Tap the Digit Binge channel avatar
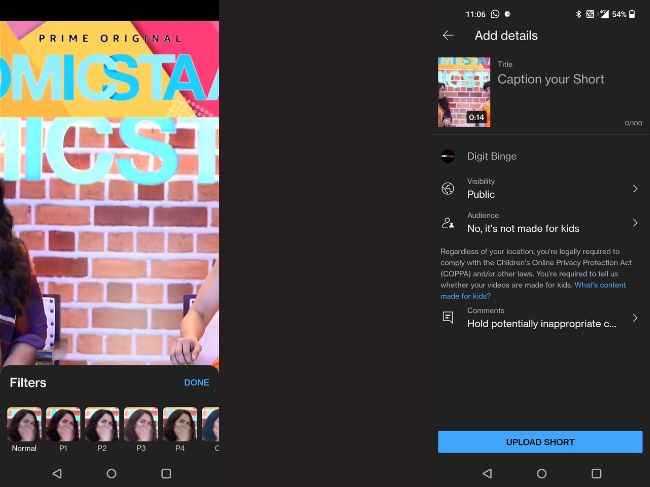Viewport: 650px width, 487px height. point(448,156)
